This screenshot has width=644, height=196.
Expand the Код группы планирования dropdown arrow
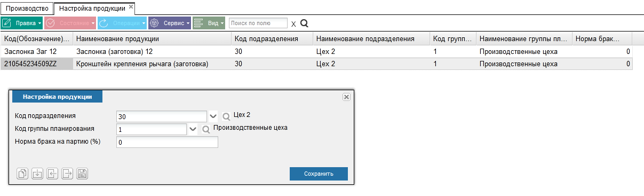193,129
